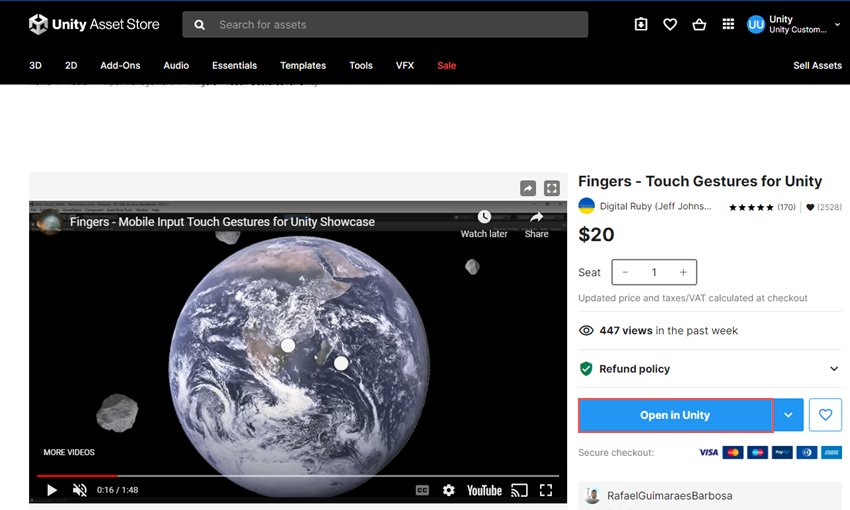The height and width of the screenshot is (510, 850).
Task: Click the Digital Ruby publisher logo
Action: click(587, 206)
